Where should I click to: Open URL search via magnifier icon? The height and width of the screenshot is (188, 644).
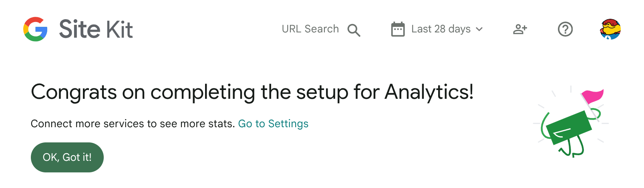[354, 30]
